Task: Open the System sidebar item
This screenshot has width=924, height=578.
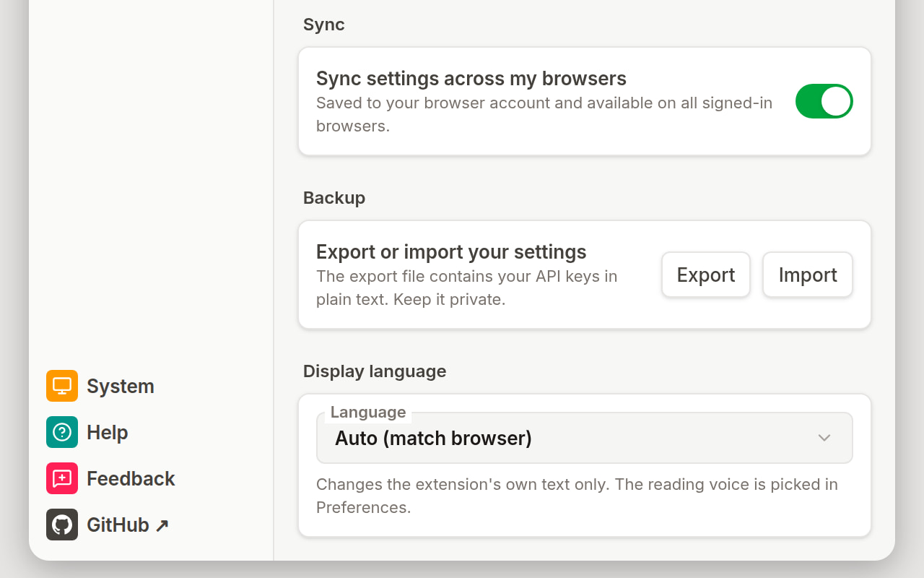Action: click(x=101, y=386)
